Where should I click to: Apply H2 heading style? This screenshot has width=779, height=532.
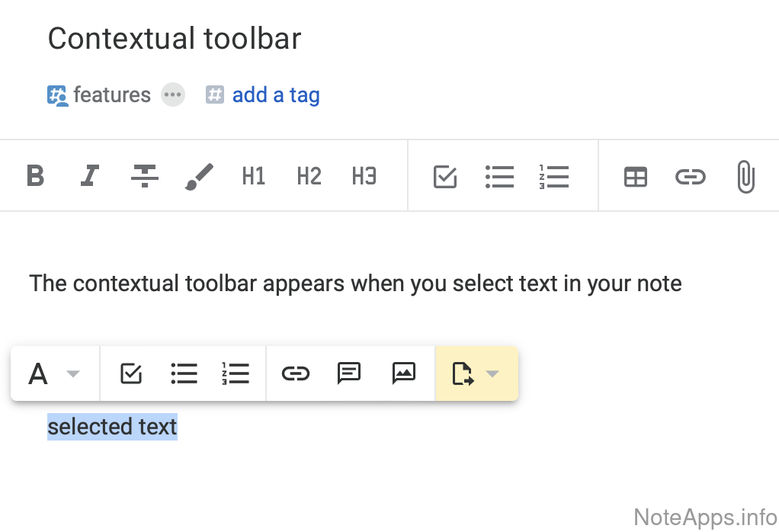coord(309,176)
